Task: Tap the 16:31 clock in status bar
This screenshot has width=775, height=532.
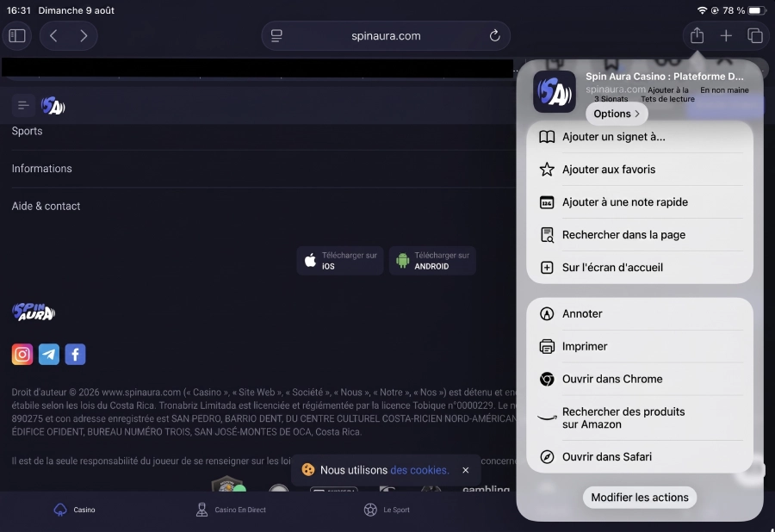Action: point(18,10)
